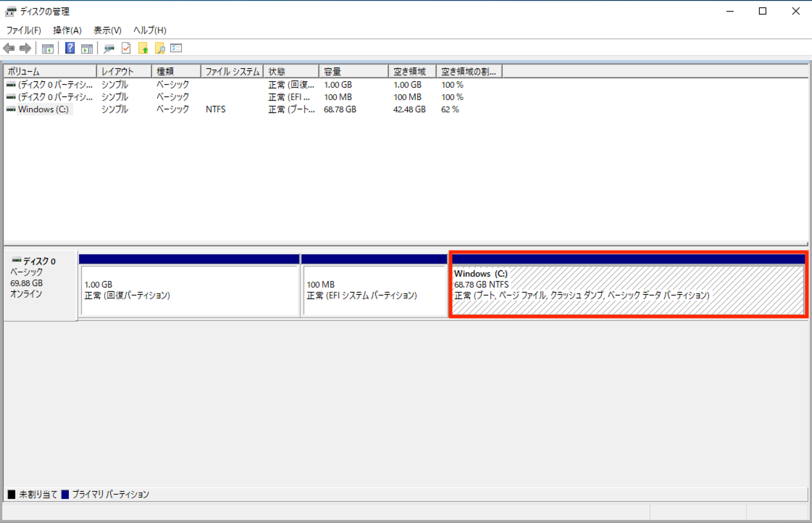Click the 未割り当て legend label
The image size is (812, 523).
point(38,495)
